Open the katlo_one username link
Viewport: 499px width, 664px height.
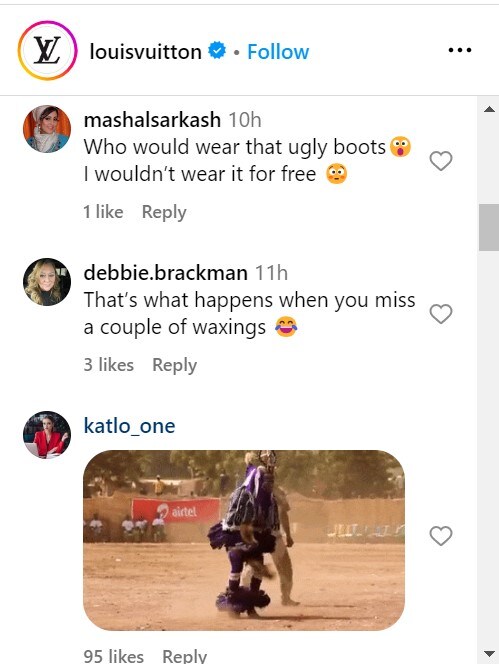[x=129, y=426]
